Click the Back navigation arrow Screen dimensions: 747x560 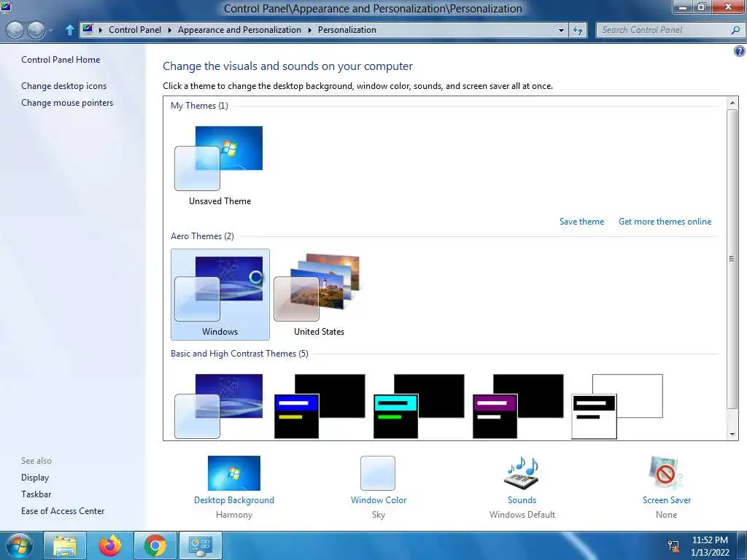(15, 30)
